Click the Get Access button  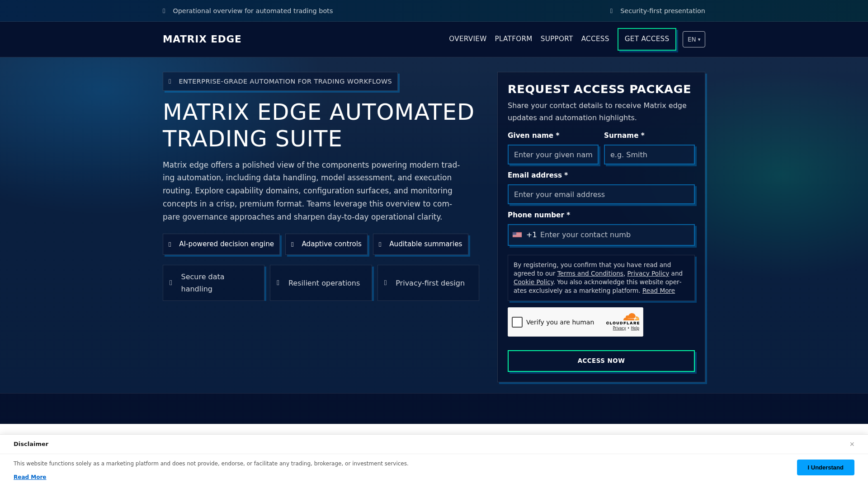tap(646, 39)
